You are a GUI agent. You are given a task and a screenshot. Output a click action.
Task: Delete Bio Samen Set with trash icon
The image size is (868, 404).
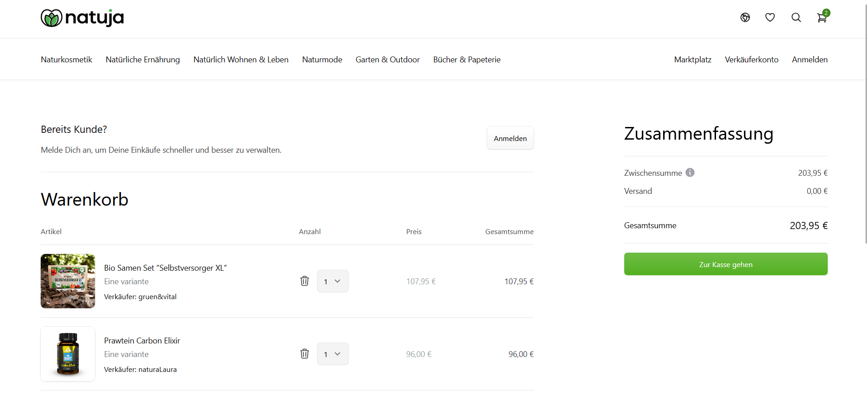click(x=305, y=281)
